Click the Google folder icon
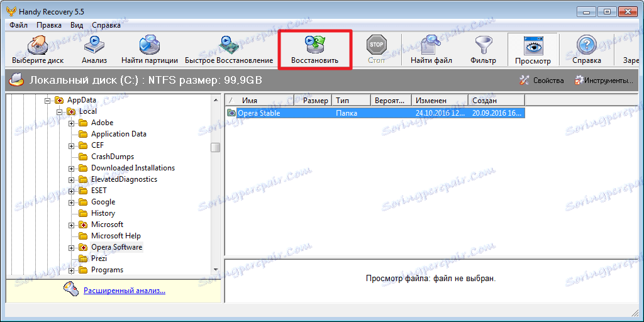This screenshot has height=322, width=644. pyautogui.click(x=84, y=203)
